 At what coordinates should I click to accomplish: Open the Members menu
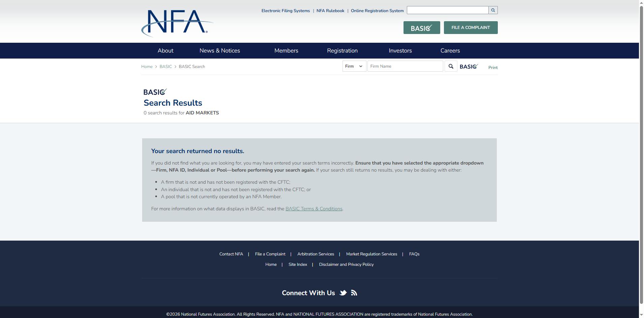[286, 50]
